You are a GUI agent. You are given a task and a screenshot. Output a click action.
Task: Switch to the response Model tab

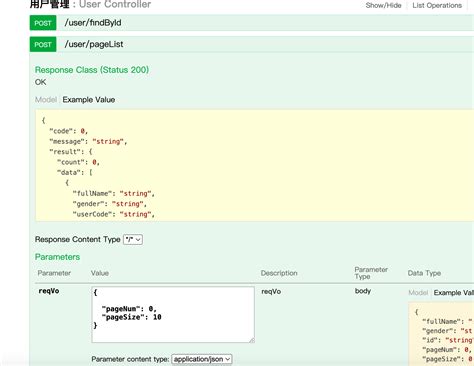point(46,100)
